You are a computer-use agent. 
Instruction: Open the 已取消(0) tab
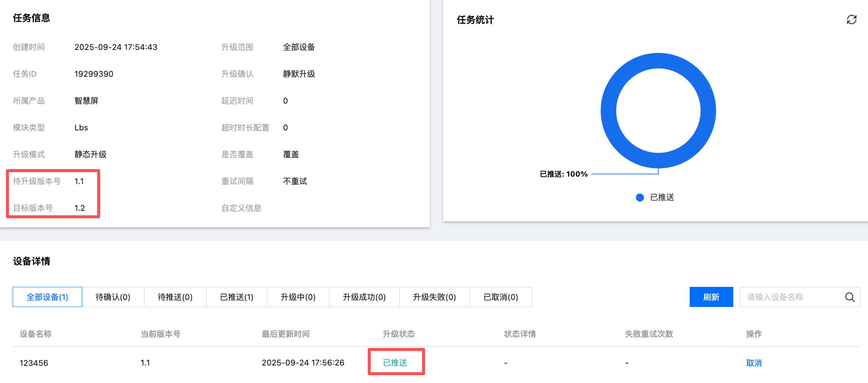pyautogui.click(x=501, y=297)
